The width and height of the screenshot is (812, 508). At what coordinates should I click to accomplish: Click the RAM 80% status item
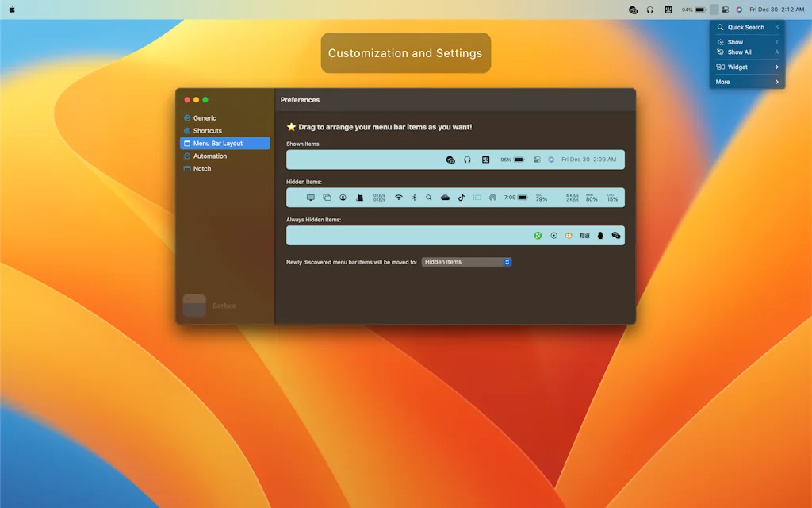(592, 198)
